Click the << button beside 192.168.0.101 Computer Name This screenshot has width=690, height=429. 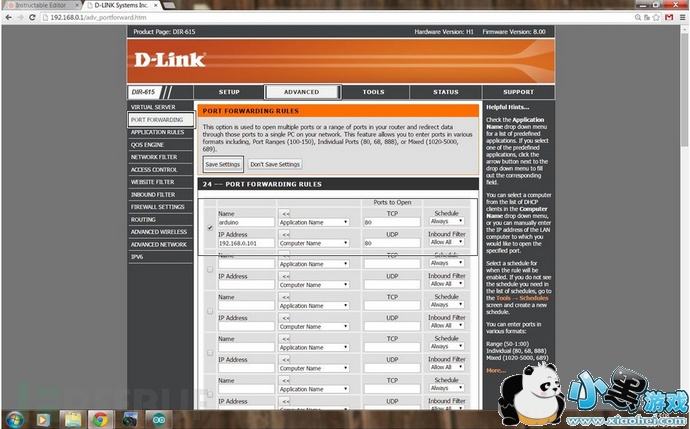285,234
